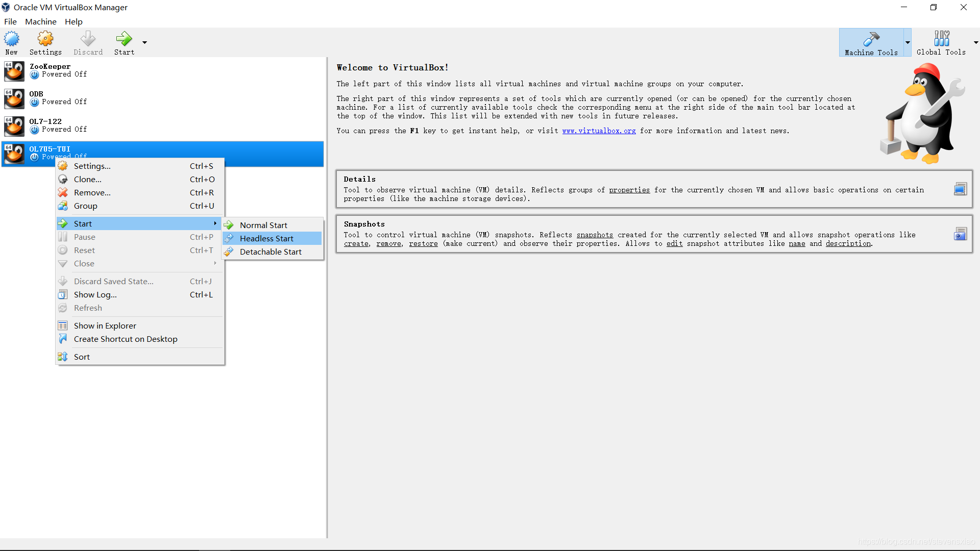Click the restore link in Snapshots

pos(423,244)
